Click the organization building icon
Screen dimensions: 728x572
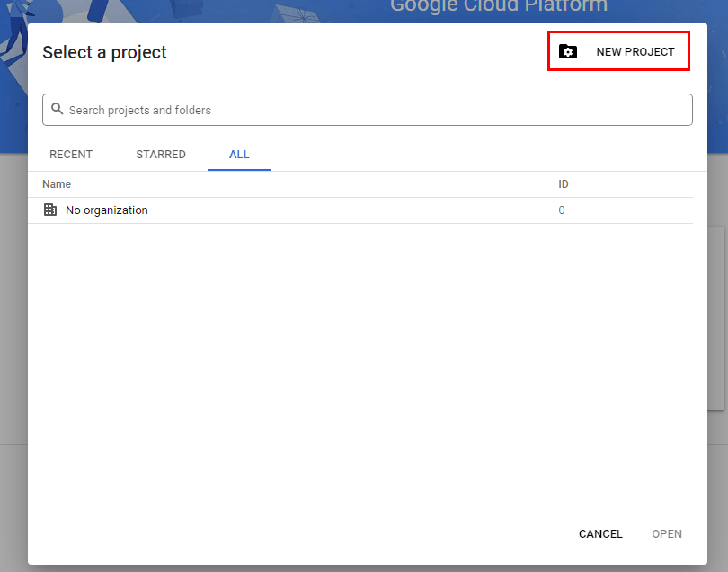coord(50,210)
